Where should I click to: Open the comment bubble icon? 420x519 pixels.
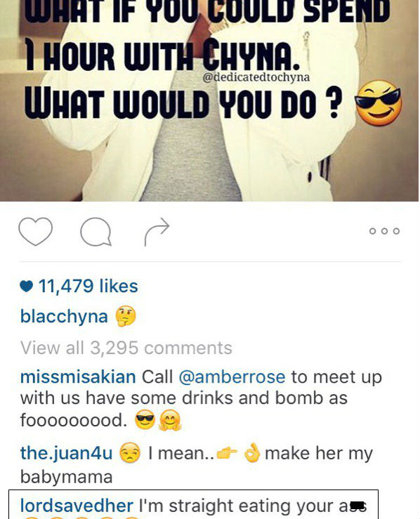(96, 232)
